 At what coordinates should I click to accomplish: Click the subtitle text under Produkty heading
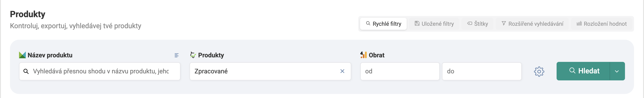[75, 26]
